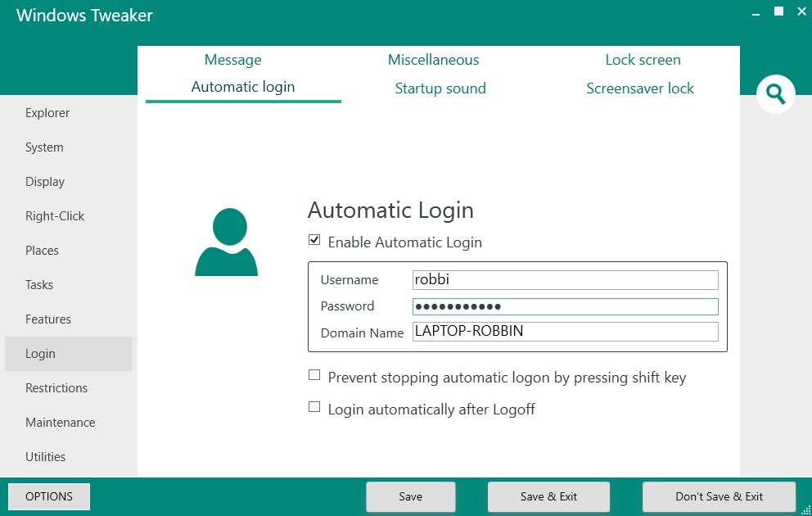This screenshot has width=812, height=516.
Task: Open the Utilities category
Action: coord(69,457)
